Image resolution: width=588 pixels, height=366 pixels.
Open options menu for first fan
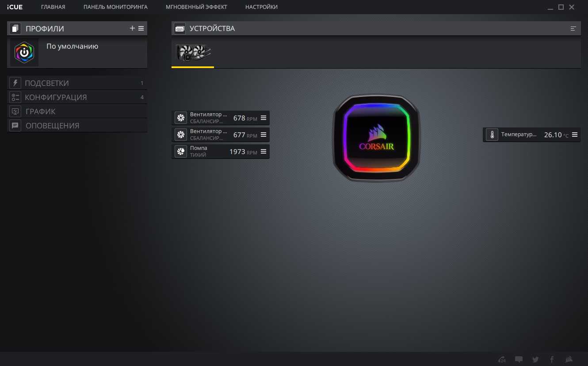263,118
